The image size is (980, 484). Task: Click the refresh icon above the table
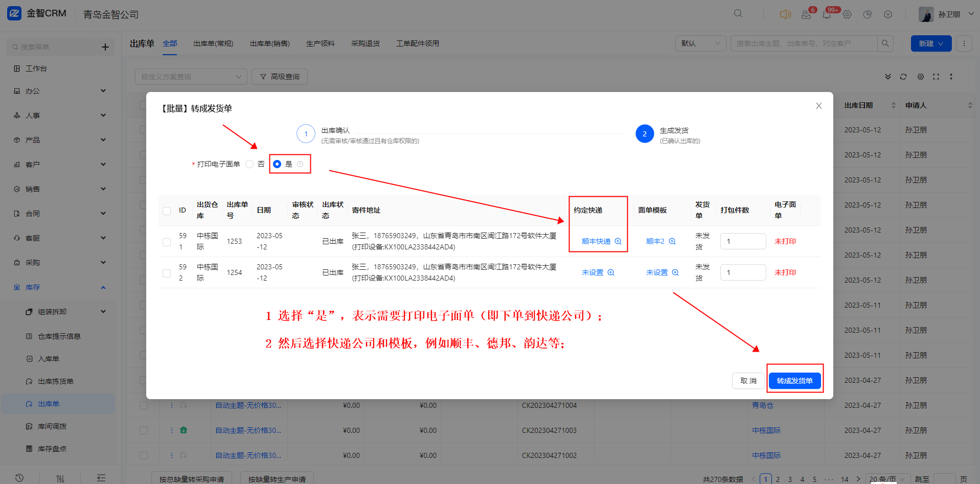tap(903, 77)
